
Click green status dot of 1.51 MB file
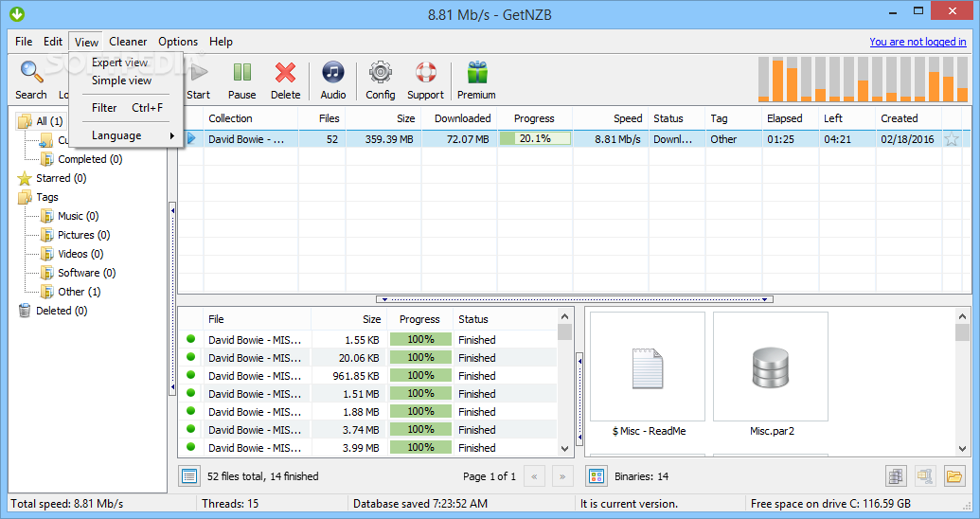[191, 393]
